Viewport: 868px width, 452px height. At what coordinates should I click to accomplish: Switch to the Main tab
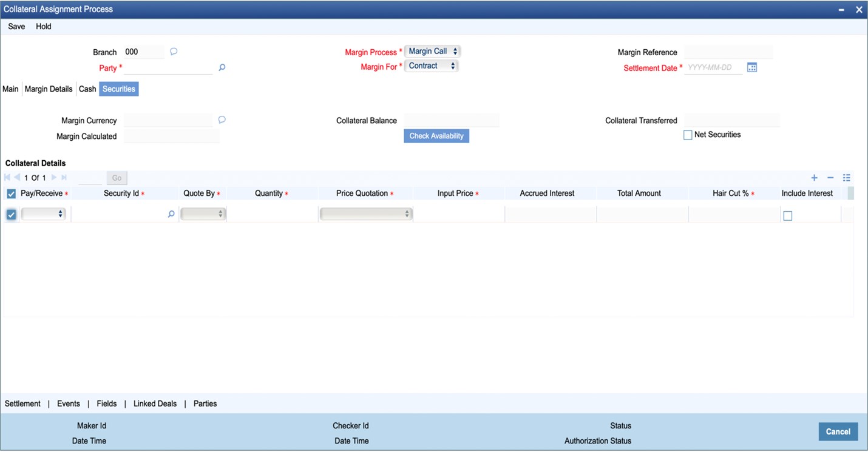(x=10, y=89)
